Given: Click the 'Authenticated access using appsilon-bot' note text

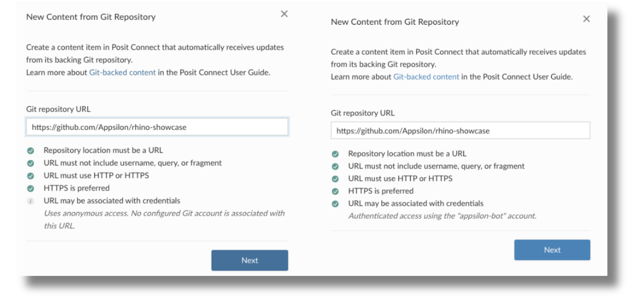Looking at the screenshot, I should point(442,216).
